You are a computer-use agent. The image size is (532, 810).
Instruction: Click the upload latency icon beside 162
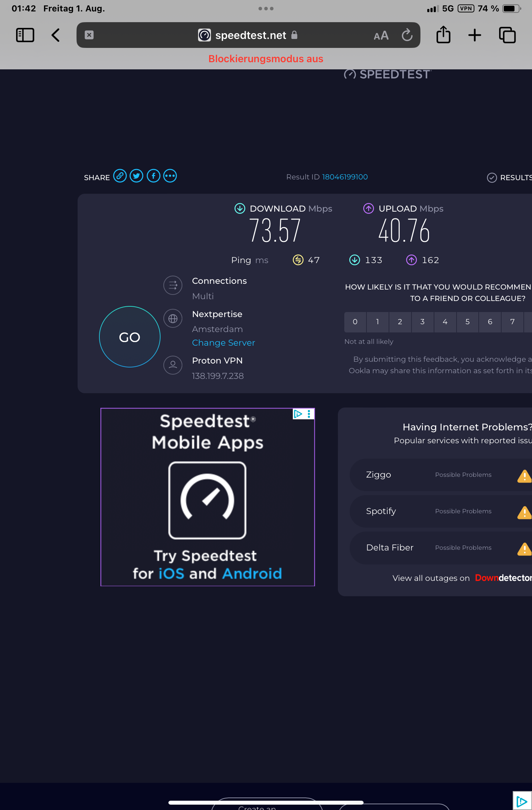click(x=412, y=260)
